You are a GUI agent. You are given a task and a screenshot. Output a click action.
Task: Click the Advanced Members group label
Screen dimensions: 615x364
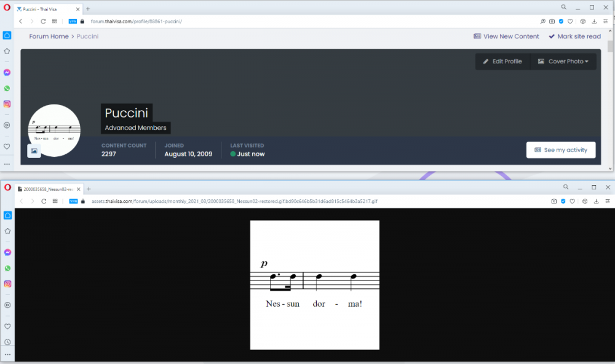(x=135, y=128)
